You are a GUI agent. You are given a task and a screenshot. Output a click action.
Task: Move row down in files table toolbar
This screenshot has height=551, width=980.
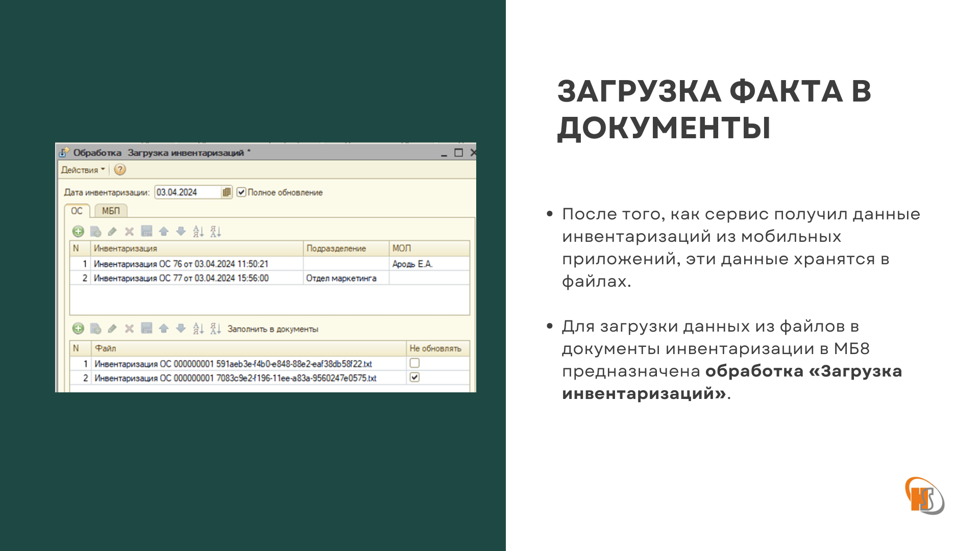(181, 329)
